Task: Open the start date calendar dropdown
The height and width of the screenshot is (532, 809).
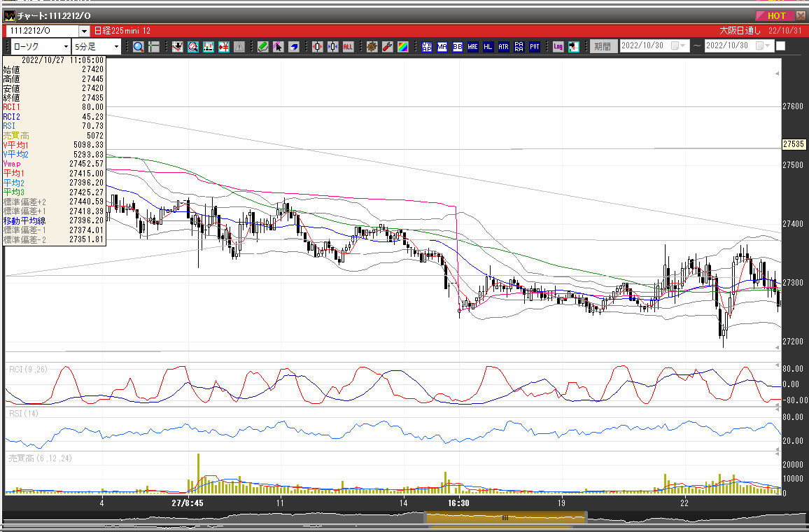Action: [x=678, y=46]
